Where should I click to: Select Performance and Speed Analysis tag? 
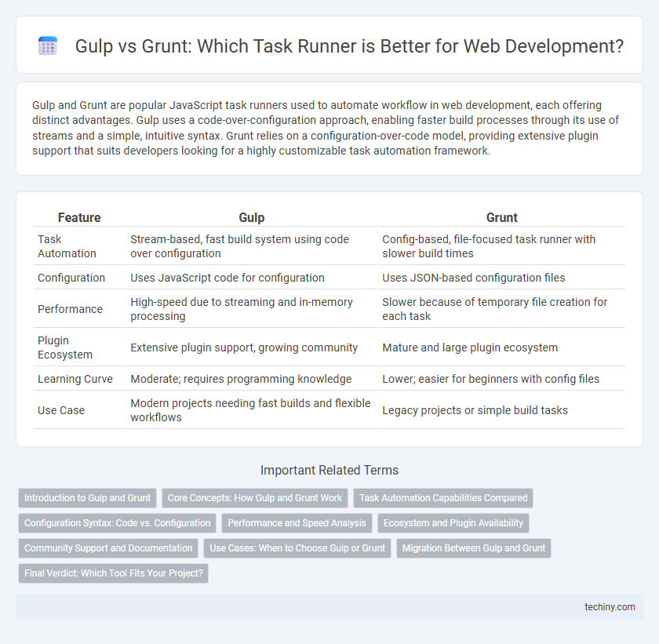click(x=297, y=523)
